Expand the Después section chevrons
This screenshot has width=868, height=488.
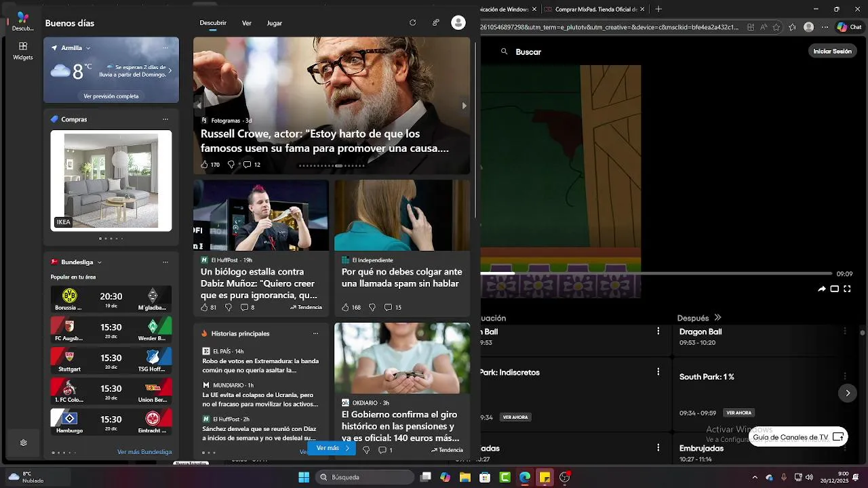pyautogui.click(x=717, y=317)
